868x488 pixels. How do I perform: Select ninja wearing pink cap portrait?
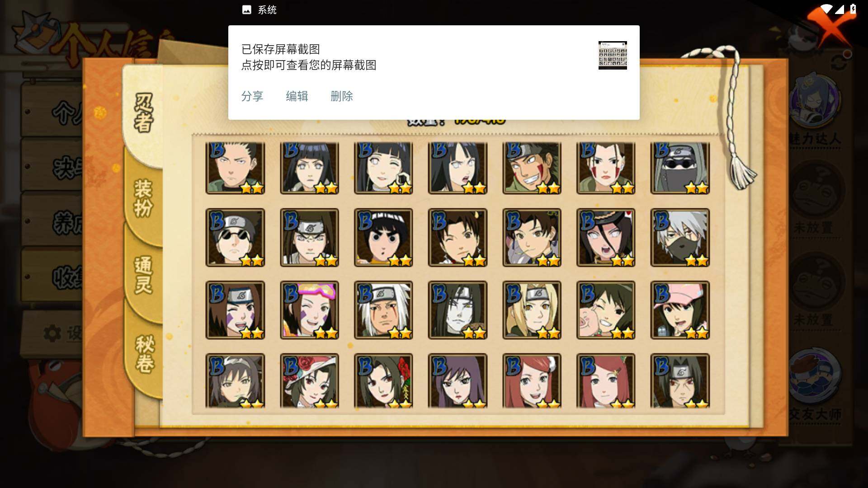(680, 310)
